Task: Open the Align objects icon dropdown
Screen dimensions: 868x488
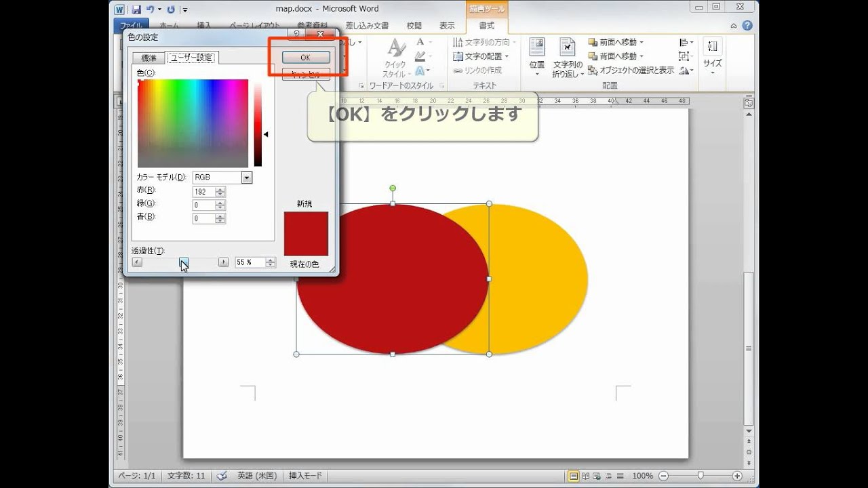Action: (x=685, y=42)
